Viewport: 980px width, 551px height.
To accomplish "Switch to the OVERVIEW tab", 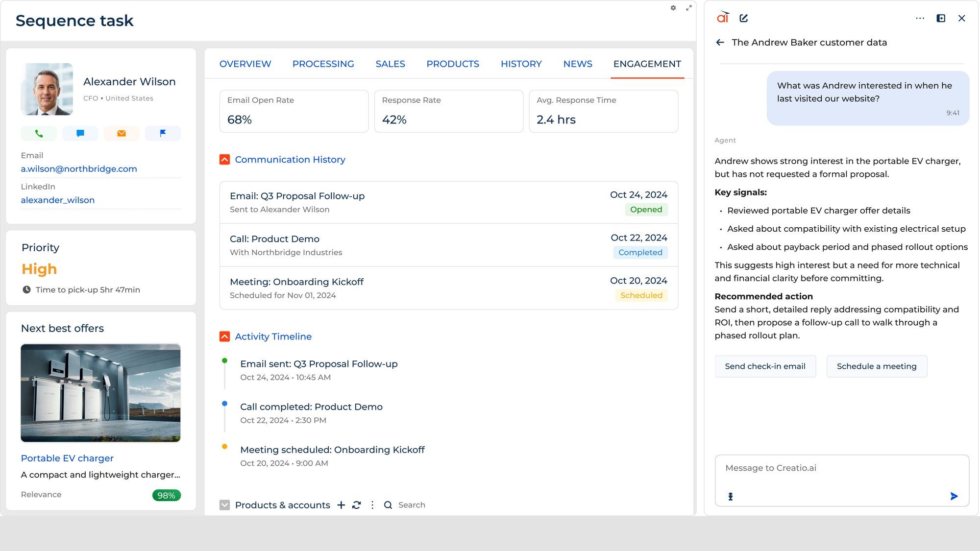I will click(x=245, y=64).
